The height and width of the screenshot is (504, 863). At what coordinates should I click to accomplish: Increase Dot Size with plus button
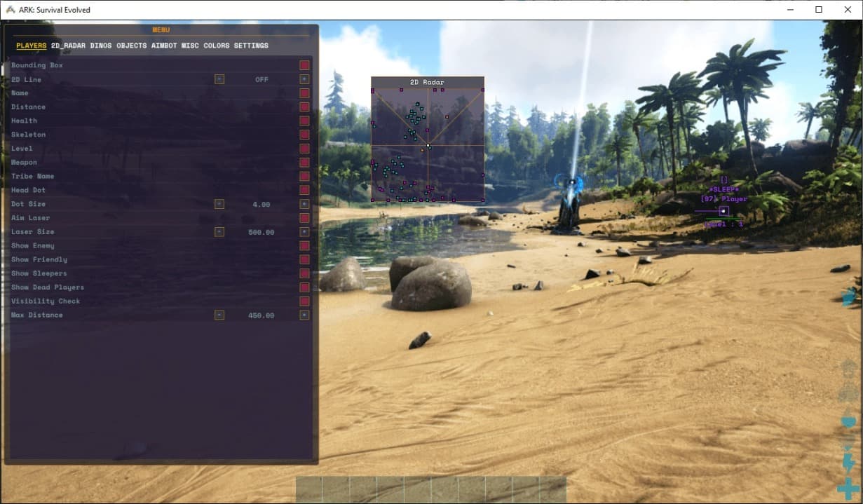tap(304, 204)
